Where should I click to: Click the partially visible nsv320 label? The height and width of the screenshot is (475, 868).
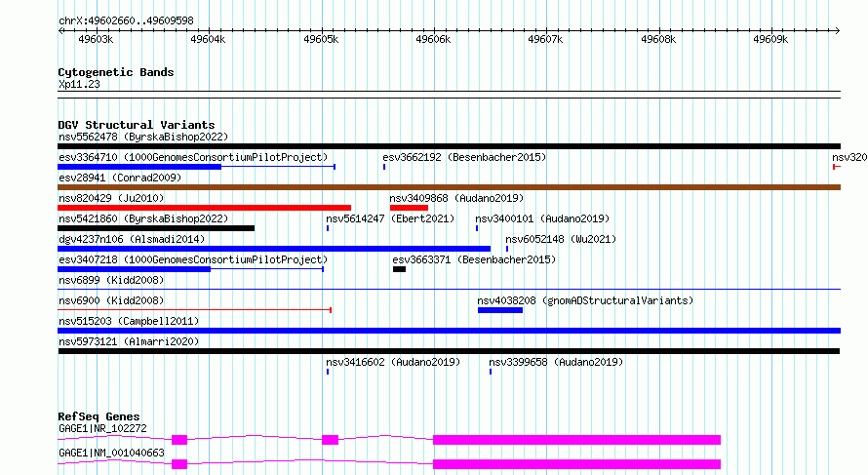849,157
